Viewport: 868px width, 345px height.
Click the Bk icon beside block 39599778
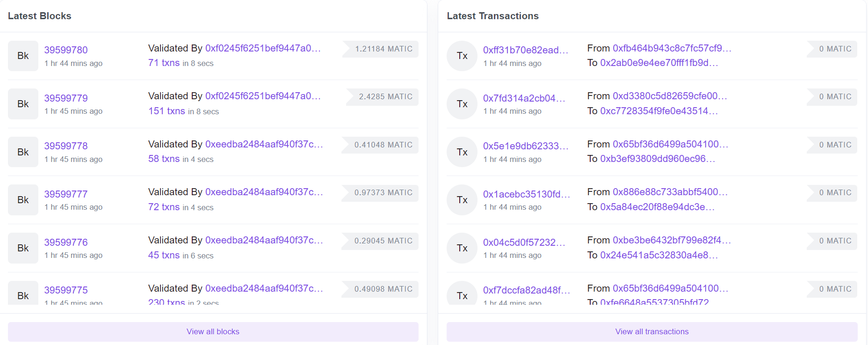tap(23, 152)
